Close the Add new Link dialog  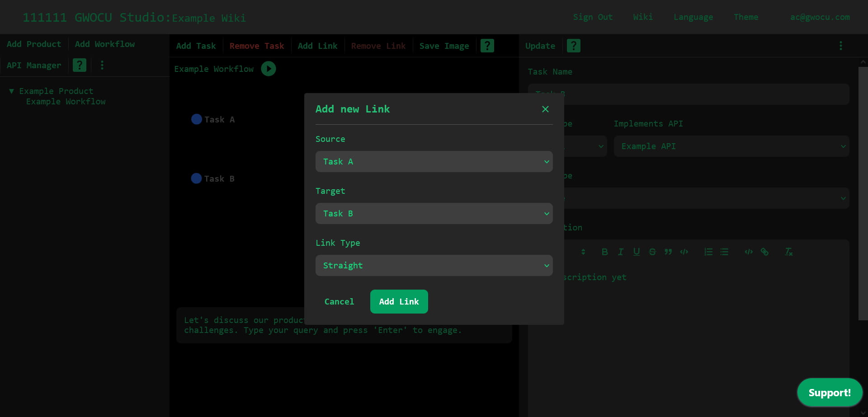pyautogui.click(x=545, y=109)
